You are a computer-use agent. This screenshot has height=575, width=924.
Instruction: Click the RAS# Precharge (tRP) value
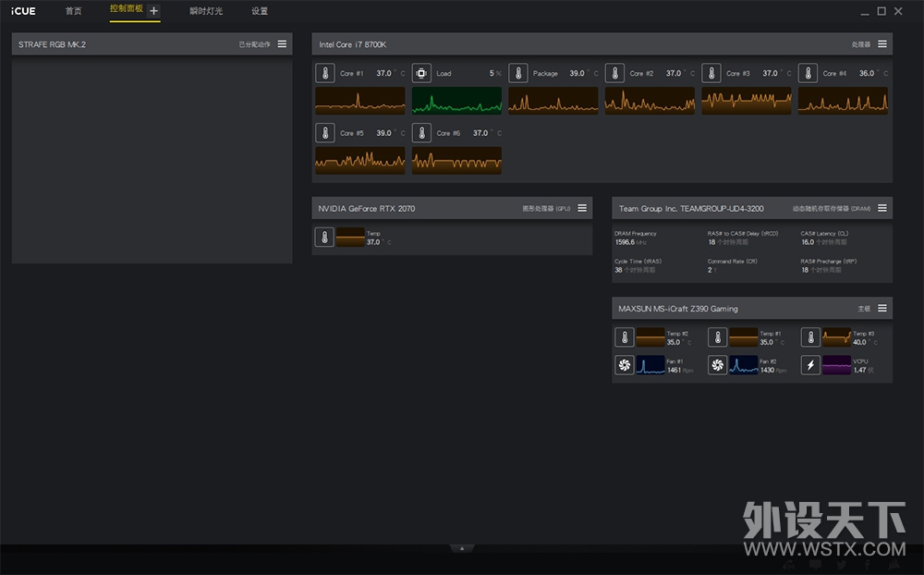(x=805, y=270)
